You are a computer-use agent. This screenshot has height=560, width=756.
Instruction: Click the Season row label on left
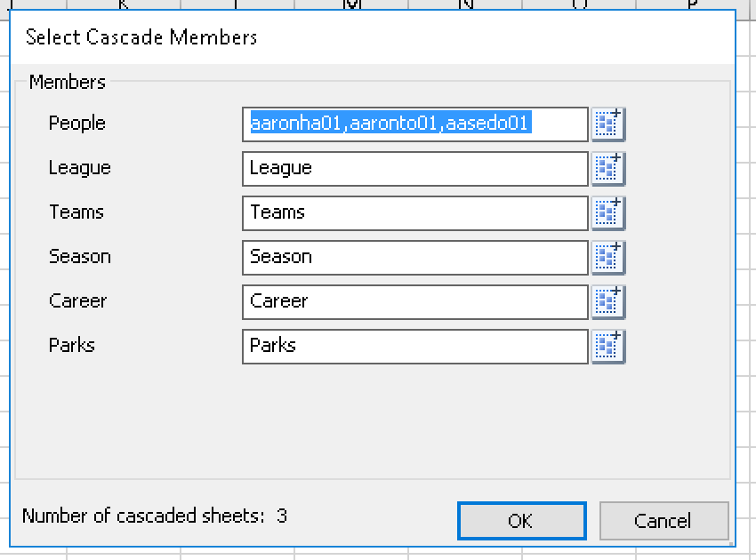tap(80, 257)
